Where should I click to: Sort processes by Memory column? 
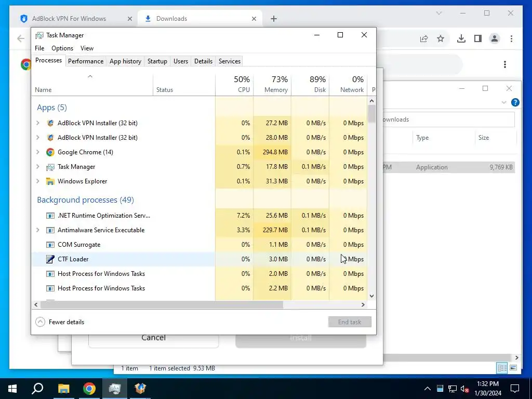pos(272,84)
